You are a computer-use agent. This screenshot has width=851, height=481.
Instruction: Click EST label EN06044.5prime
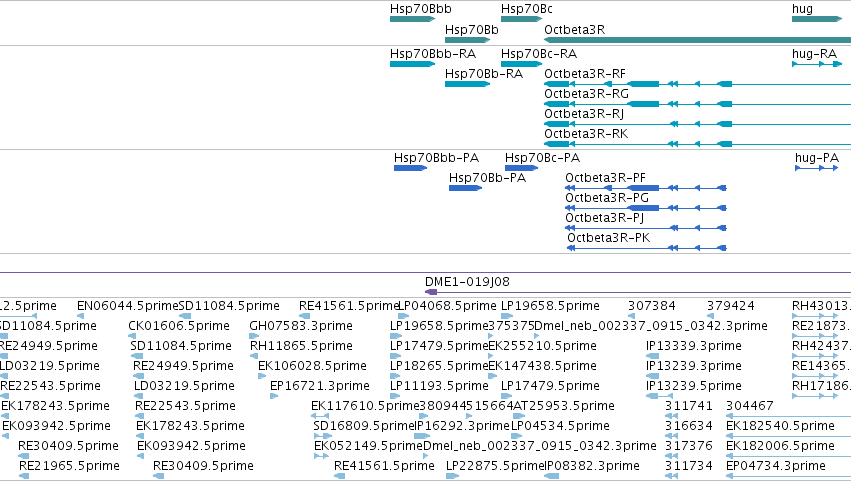coord(128,306)
